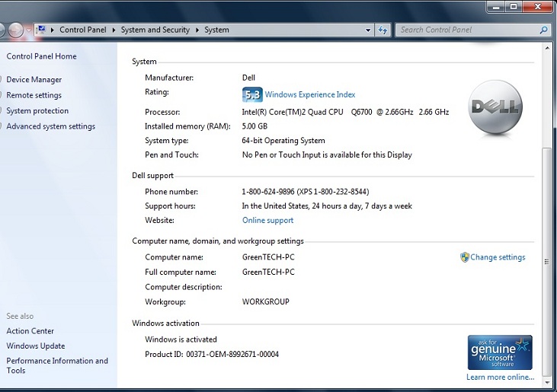Image resolution: width=557 pixels, height=392 pixels.
Task: Open Device Manager
Action: [34, 79]
